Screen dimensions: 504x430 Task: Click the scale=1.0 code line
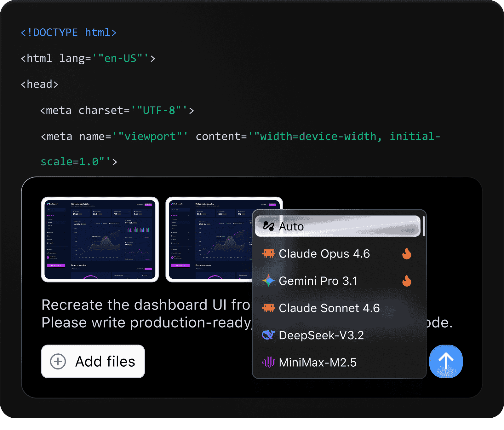point(79,161)
